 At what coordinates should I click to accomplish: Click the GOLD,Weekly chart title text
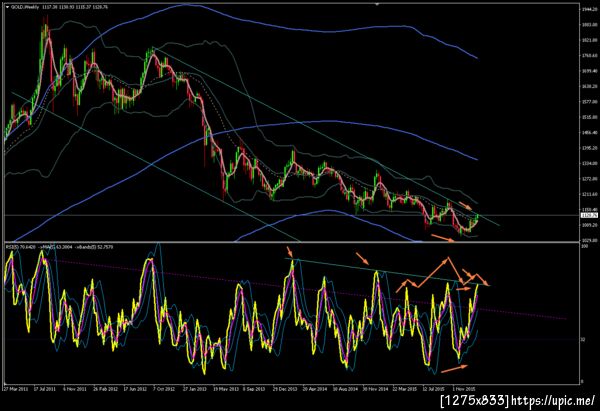pos(25,7)
